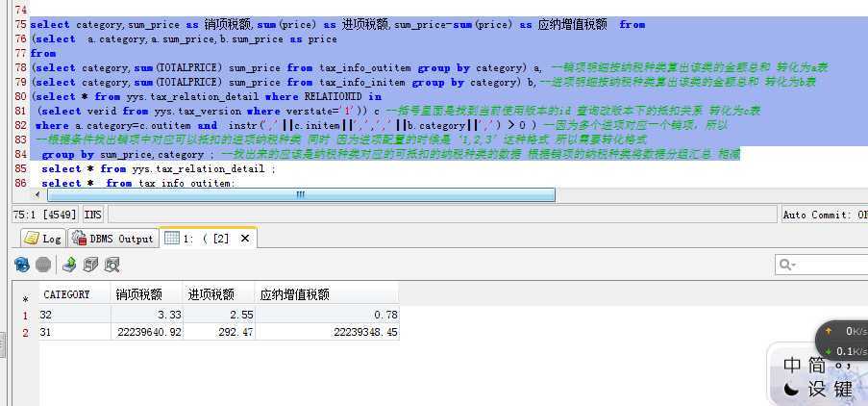
Task: Click the IME 中 Chinese mode button
Action: click(792, 366)
